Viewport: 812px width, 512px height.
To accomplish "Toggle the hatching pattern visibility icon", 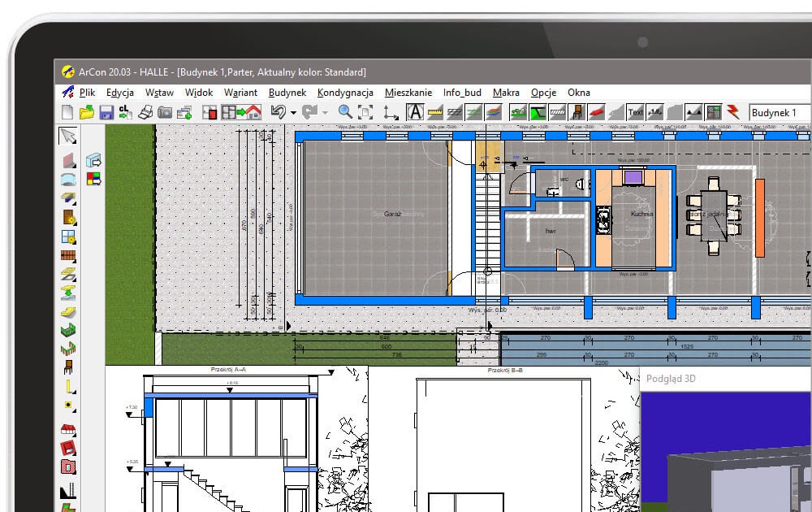I will pyautogui.click(x=455, y=112).
